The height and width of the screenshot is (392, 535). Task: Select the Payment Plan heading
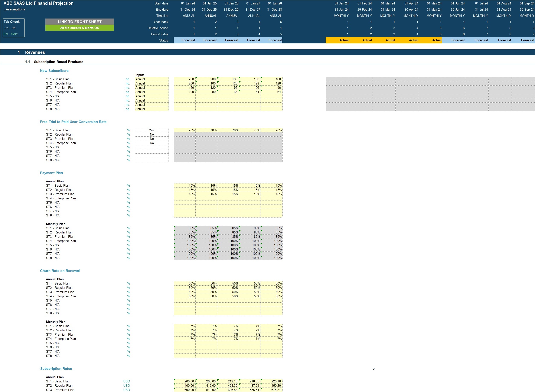click(51, 173)
